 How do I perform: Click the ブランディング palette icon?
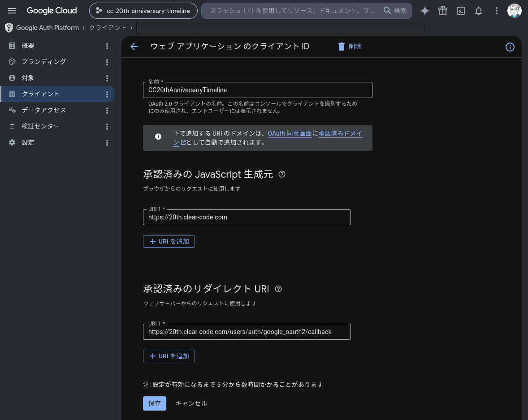[x=12, y=62]
